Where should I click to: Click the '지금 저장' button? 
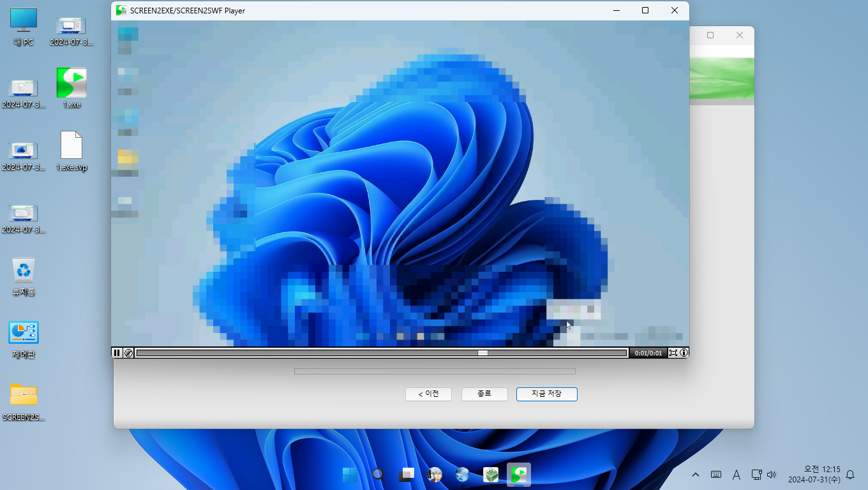pyautogui.click(x=546, y=394)
